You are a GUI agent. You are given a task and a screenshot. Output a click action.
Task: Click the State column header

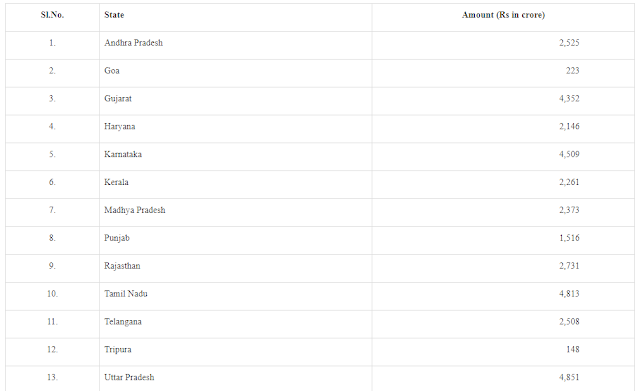(x=114, y=15)
